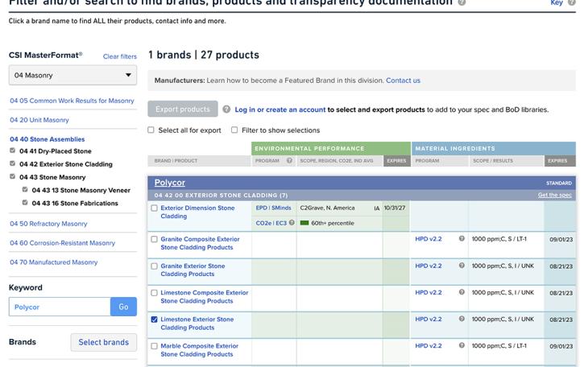Open Limestone Exterior Stone Cladding Products link

point(197,324)
